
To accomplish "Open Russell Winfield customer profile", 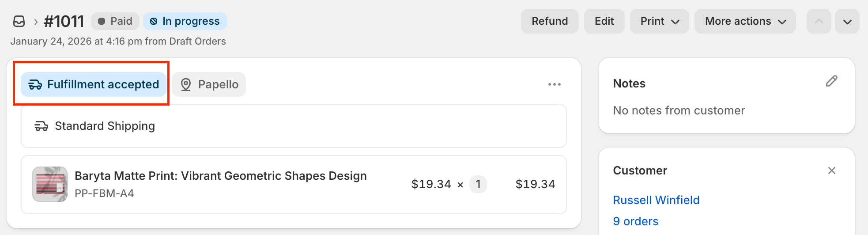I will (656, 200).
